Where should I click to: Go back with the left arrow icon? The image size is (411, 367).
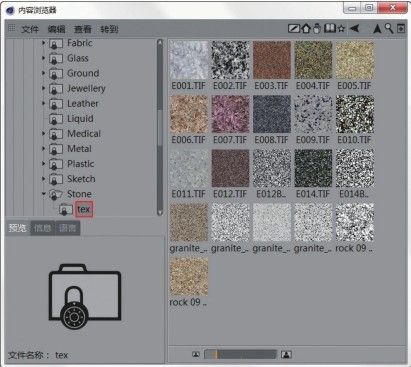[x=355, y=28]
